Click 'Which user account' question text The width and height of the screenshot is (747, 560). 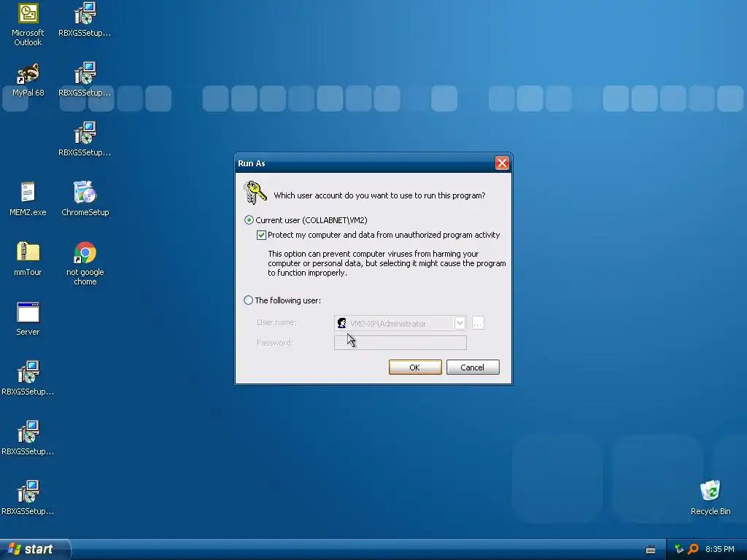click(x=379, y=195)
